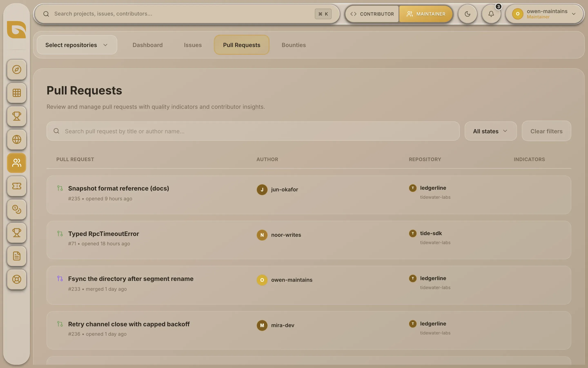
Task: Click noor-writes avatar circle
Action: tap(262, 235)
